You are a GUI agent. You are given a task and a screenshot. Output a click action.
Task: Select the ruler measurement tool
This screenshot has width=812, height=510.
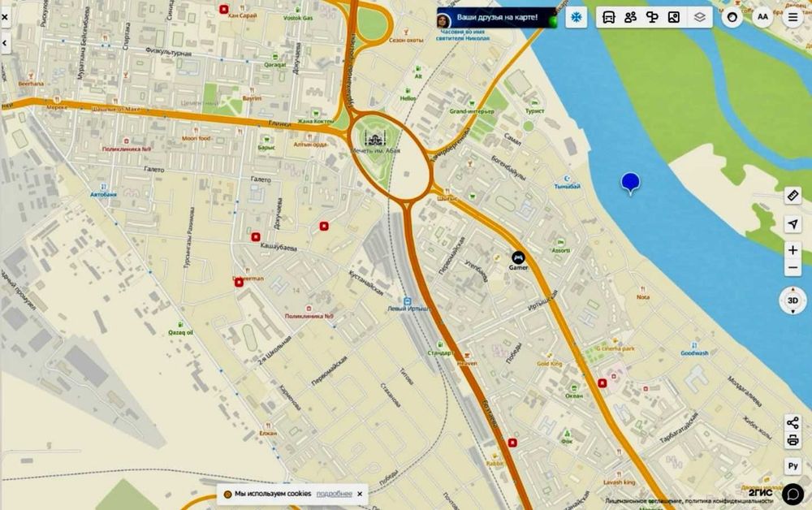click(x=793, y=195)
